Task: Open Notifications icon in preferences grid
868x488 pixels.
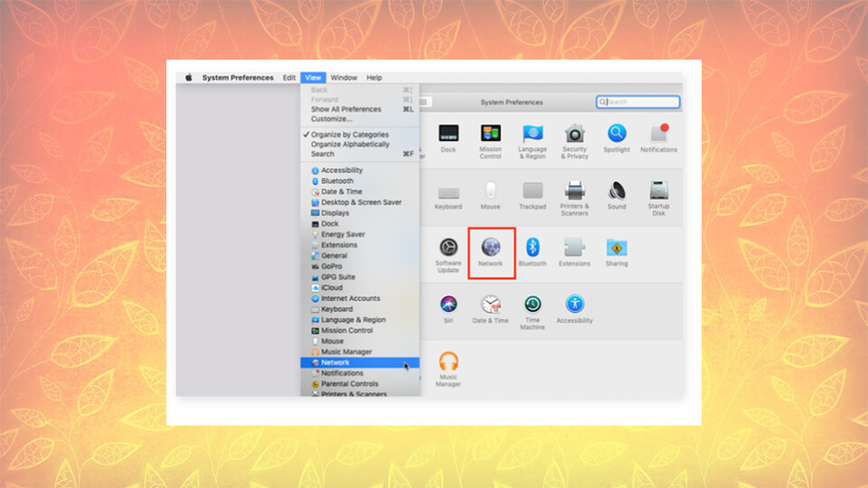Action: coord(659,134)
